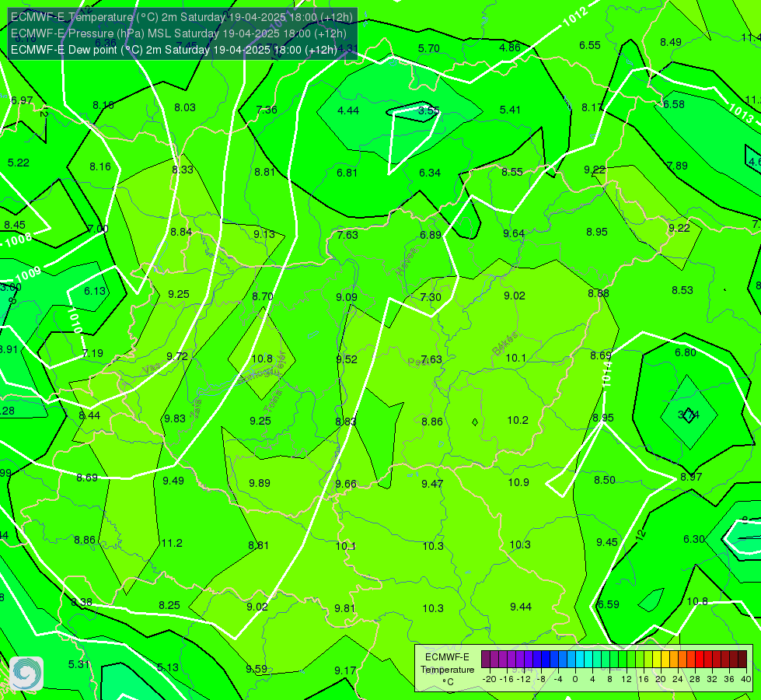Click the 8.49 temperature value
Viewport: 761px width, 700px height.
[671, 42]
